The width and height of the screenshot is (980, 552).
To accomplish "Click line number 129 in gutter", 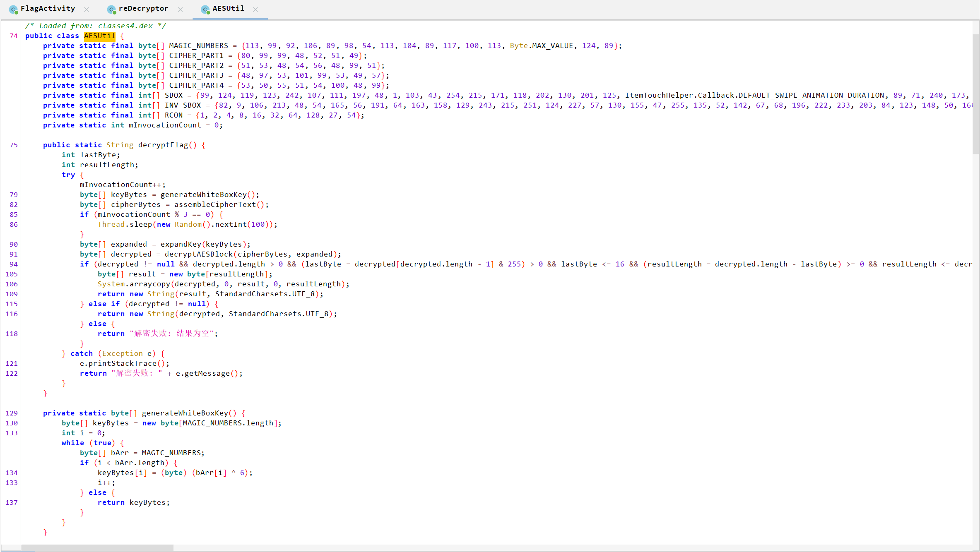I will (x=12, y=413).
